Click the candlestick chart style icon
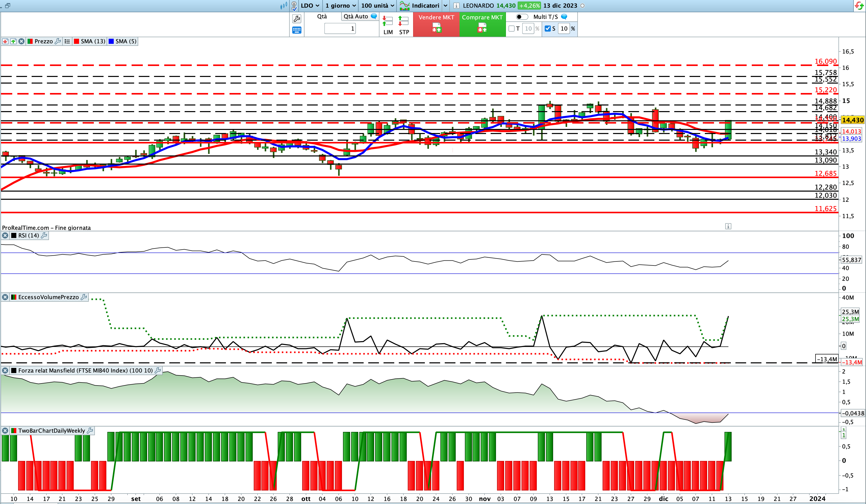The width and height of the screenshot is (866, 504). pyautogui.click(x=284, y=6)
